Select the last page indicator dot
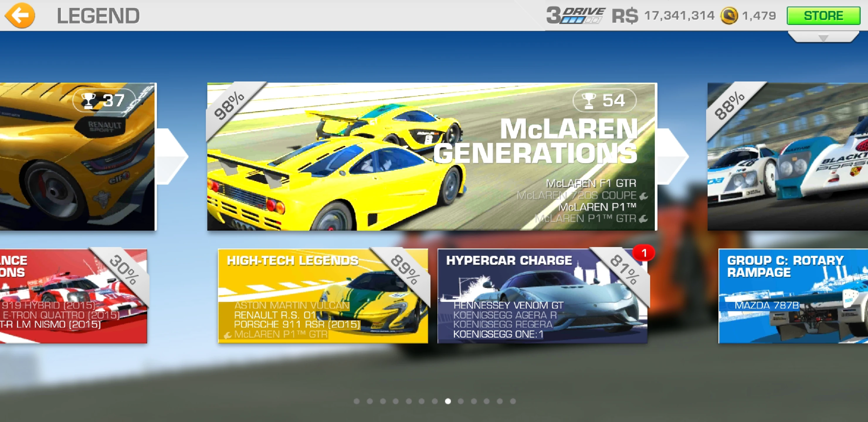This screenshot has width=868, height=422. pyautogui.click(x=513, y=401)
